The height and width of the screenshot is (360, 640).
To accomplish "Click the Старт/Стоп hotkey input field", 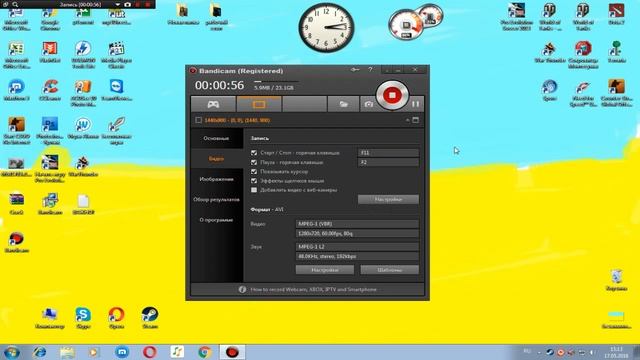I will (x=388, y=153).
